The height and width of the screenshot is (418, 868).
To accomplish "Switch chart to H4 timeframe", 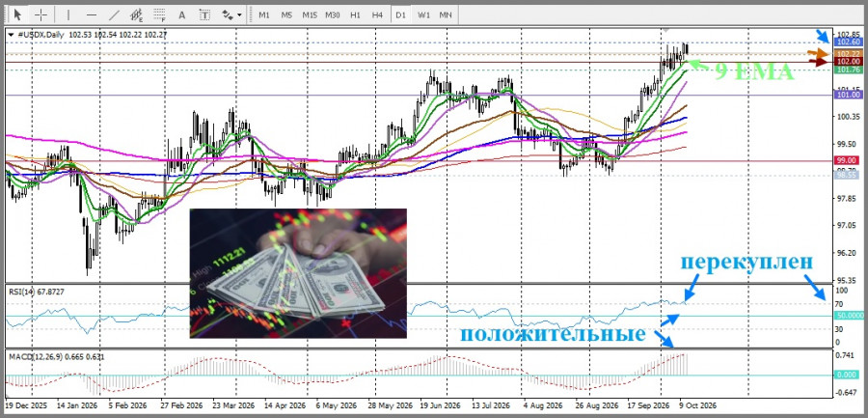I will [x=377, y=15].
